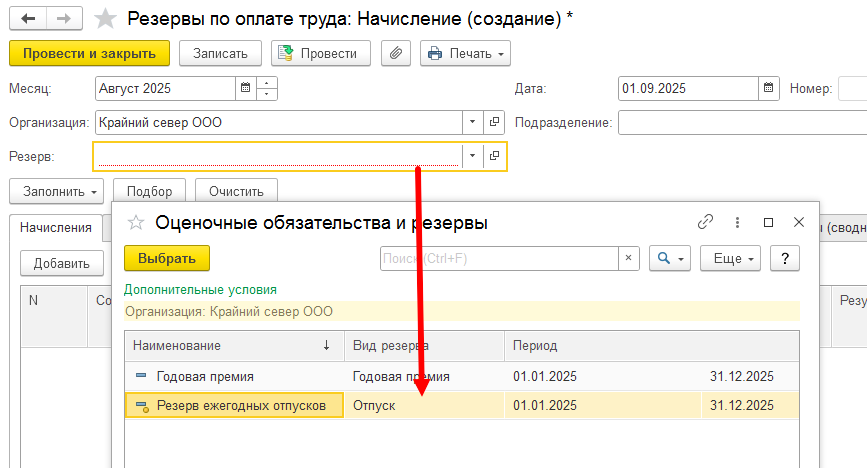Viewport: 867px width, 468px height.
Task: Select the Годовая премия row name
Action: [x=205, y=377]
